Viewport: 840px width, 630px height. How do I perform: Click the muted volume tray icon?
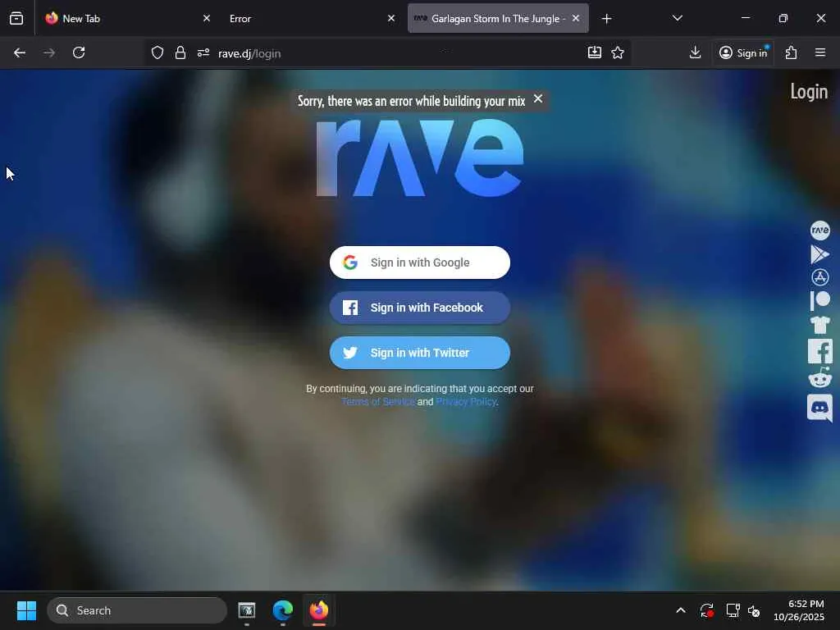(754, 610)
